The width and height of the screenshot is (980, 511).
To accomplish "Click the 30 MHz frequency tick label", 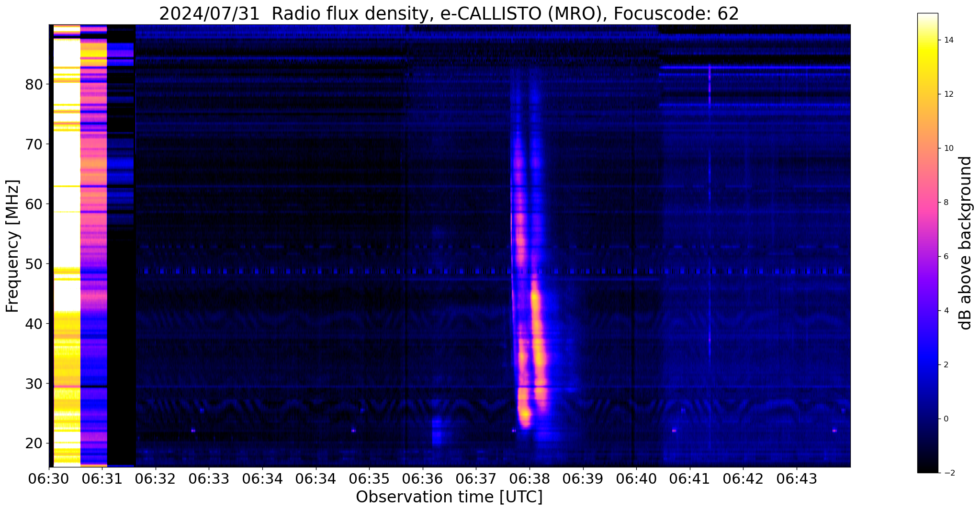I will [x=34, y=384].
